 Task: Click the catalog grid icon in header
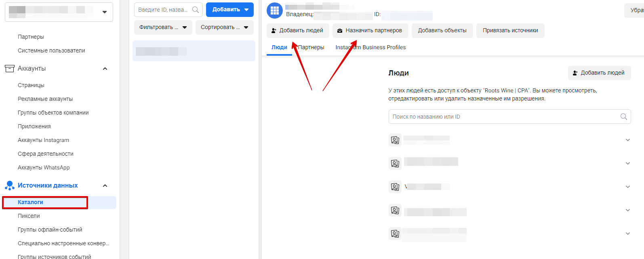[275, 10]
